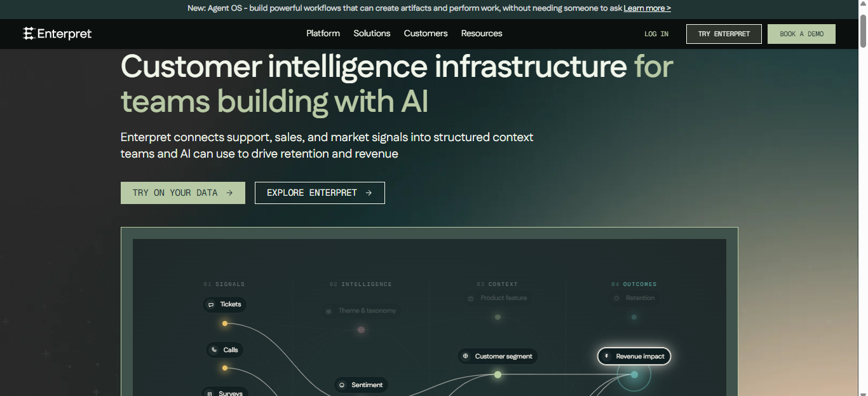Go to the Customers nav item
Image resolution: width=868 pixels, height=396 pixels.
pos(426,33)
